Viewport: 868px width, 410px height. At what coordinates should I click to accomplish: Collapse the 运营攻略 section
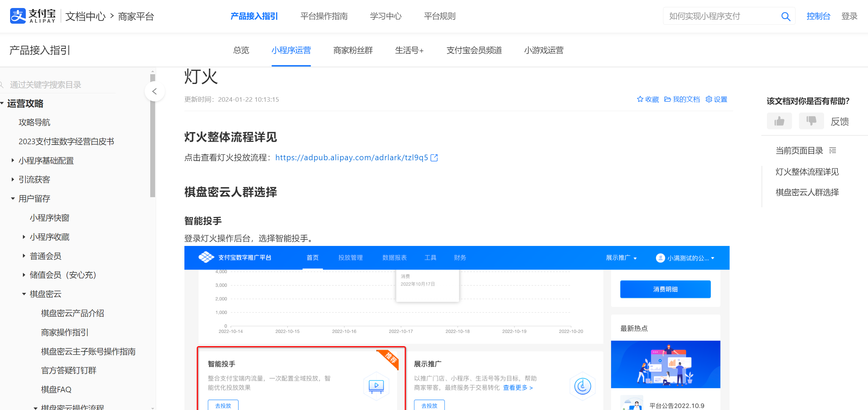[2, 103]
